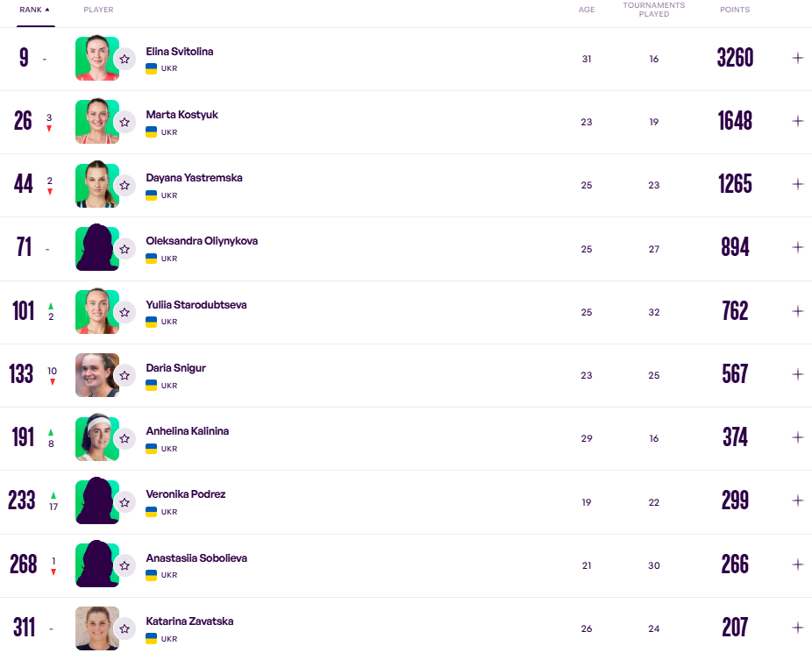The image size is (812, 660).
Task: Expand the row for Anhelina Kalinina
Action: coord(797,437)
